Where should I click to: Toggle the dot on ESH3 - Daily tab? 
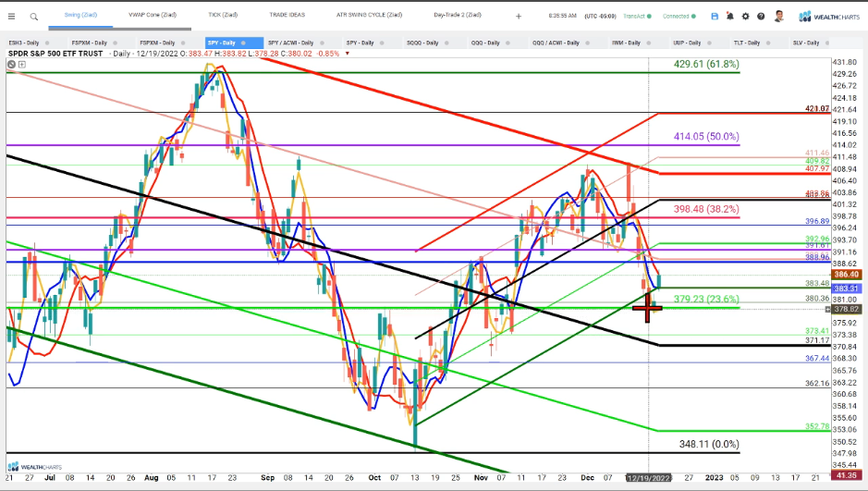(47, 43)
